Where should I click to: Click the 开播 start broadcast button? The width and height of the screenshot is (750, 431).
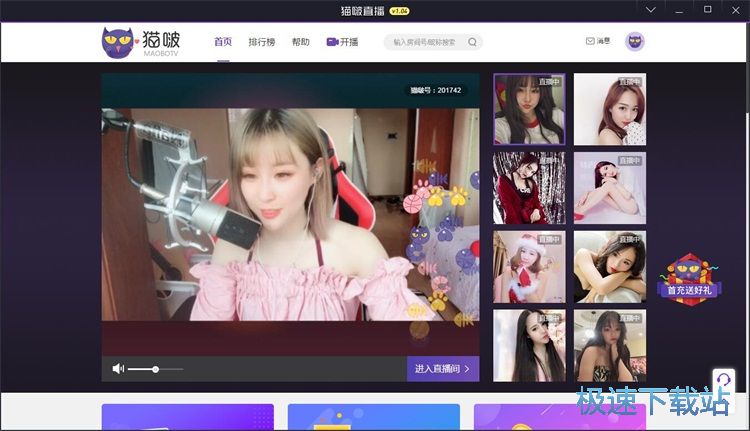(x=342, y=42)
